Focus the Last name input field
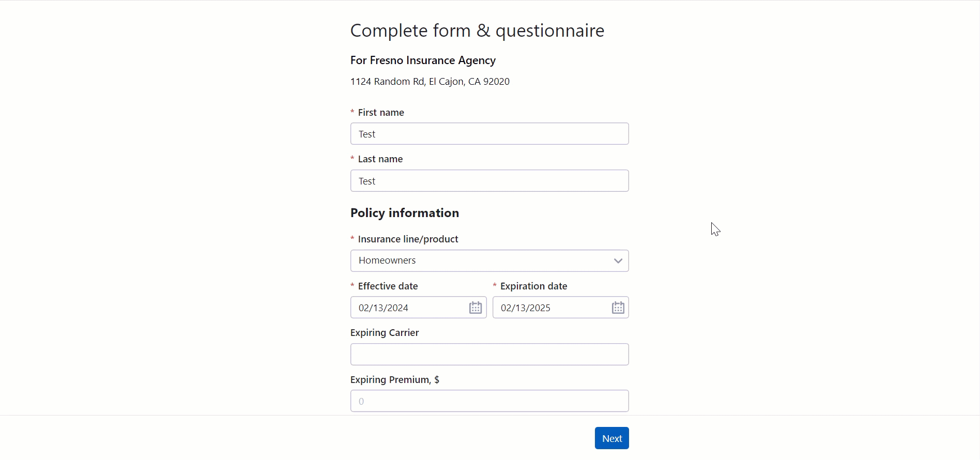The image size is (980, 460). [489, 180]
